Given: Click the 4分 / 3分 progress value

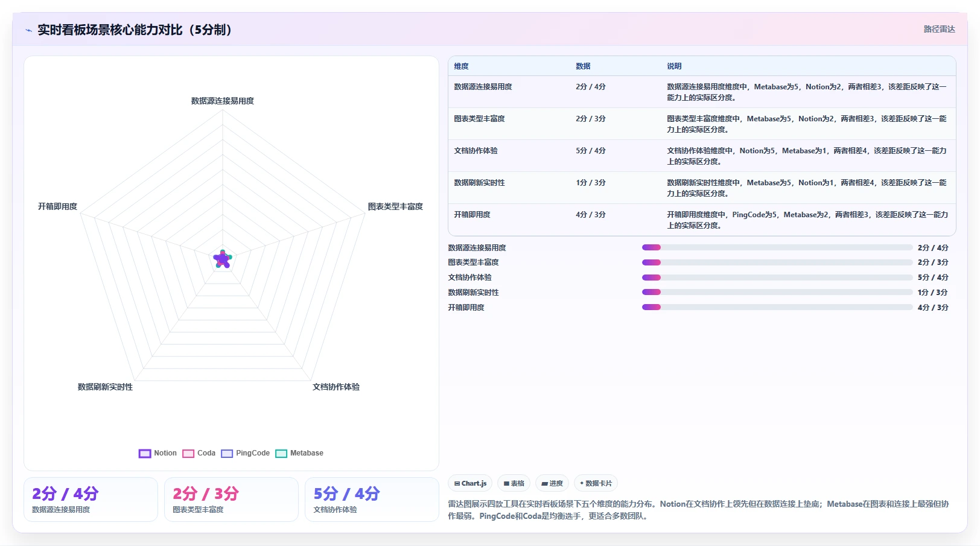Looking at the screenshot, I should [x=933, y=308].
